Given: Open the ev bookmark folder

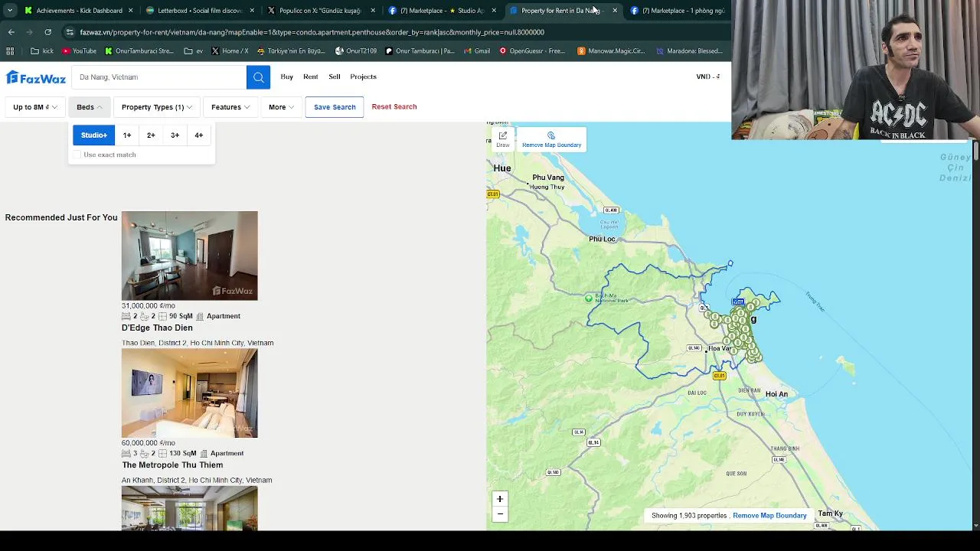Looking at the screenshot, I should pyautogui.click(x=194, y=51).
